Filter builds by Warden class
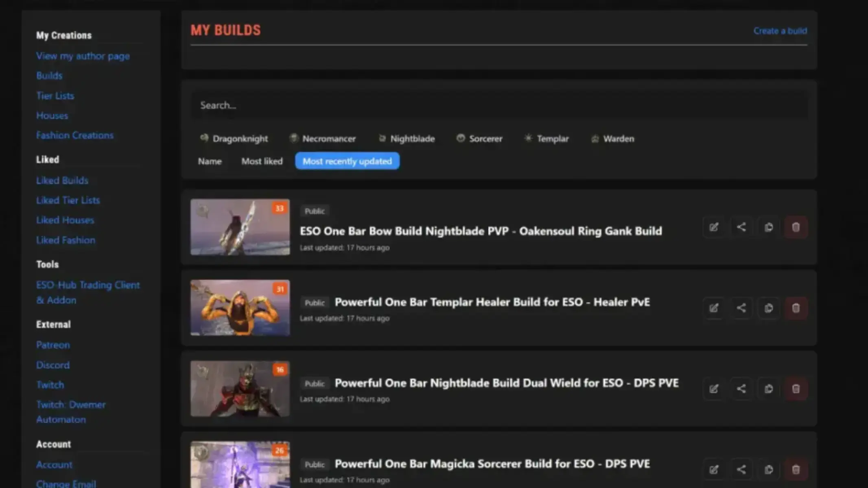 612,139
